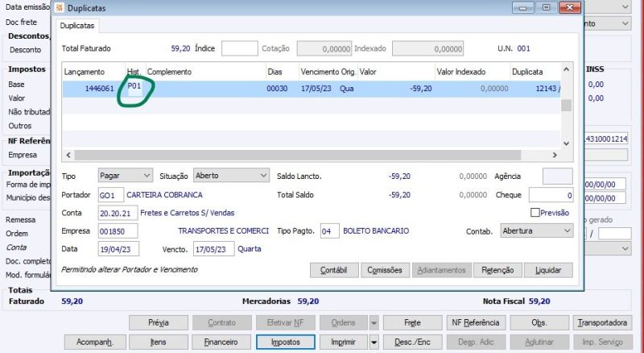
Task: Open dropdown arrow next to Ordens button
Action: coord(374,322)
